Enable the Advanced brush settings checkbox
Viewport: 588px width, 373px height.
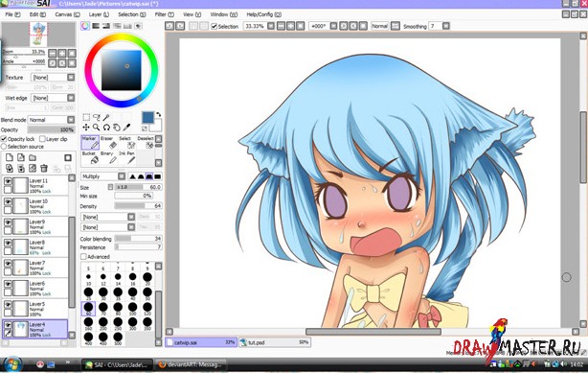tap(83, 257)
